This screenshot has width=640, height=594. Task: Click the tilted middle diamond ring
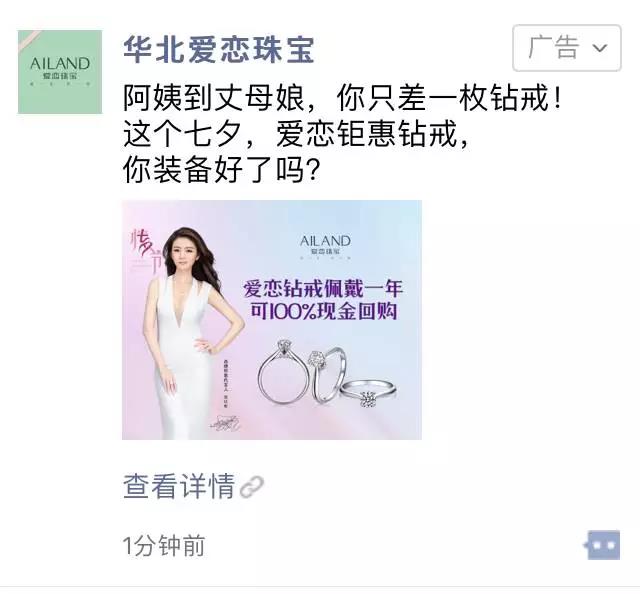(x=328, y=374)
